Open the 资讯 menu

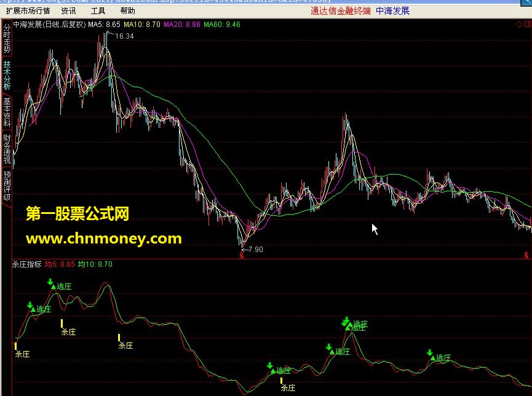(x=68, y=11)
